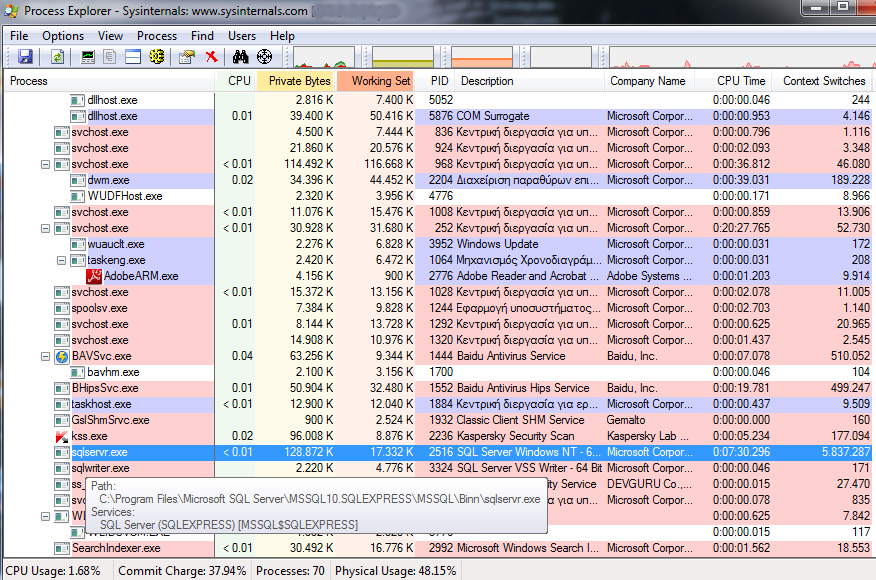Click the yellow commit history mini graph
The width and height of the screenshot is (876, 580).
coord(403,57)
